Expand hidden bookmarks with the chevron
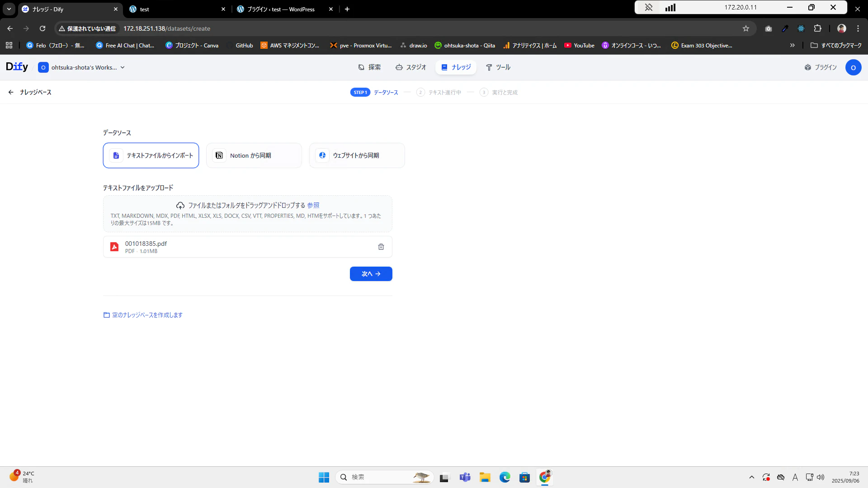This screenshot has height=488, width=868. (792, 45)
